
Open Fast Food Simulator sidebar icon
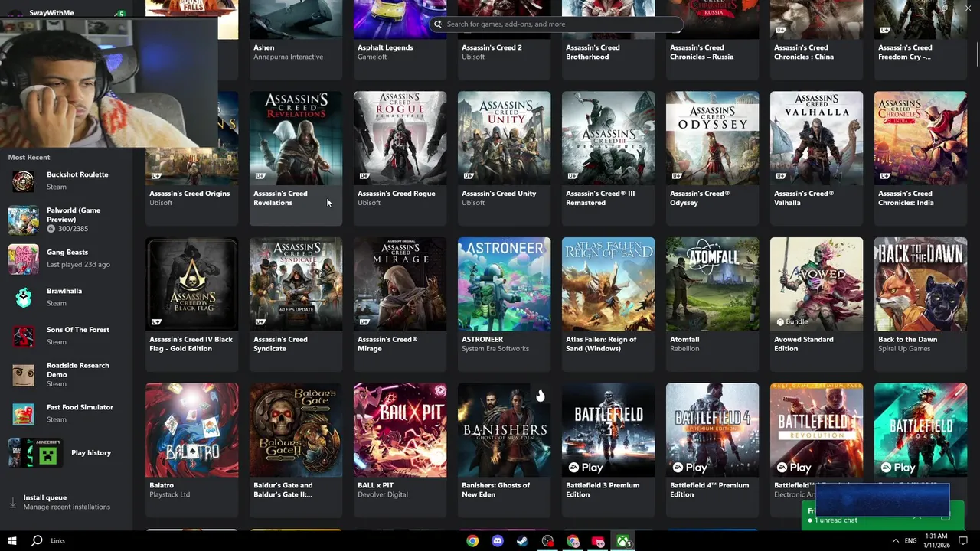pos(23,414)
